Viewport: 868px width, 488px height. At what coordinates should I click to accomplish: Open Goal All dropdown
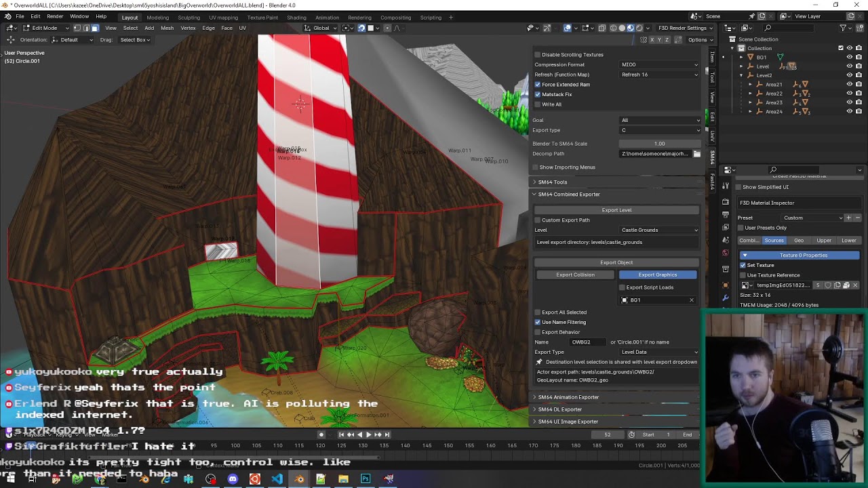point(659,120)
